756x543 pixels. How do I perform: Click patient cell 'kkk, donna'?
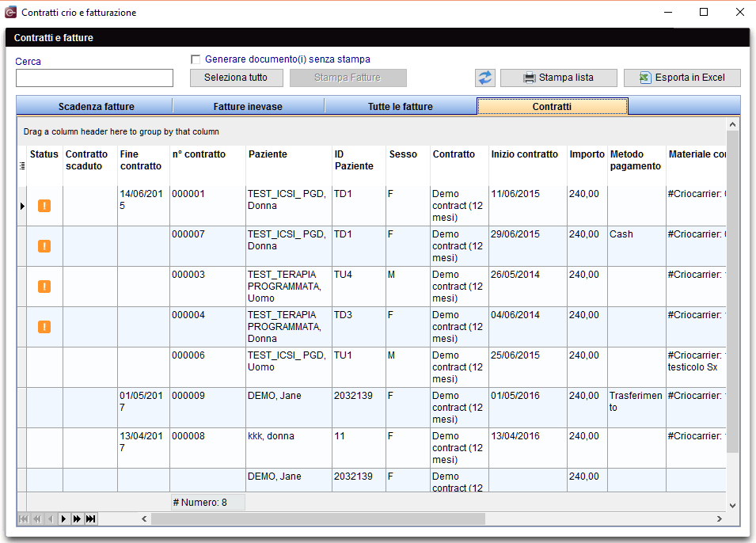coord(289,448)
